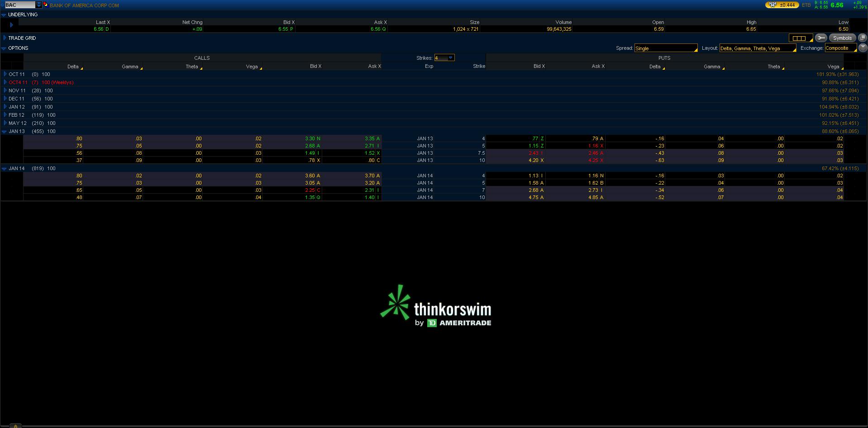Click JAN 14 strike 10 call ask 1.40
This screenshot has height=428, width=868.
tap(370, 198)
